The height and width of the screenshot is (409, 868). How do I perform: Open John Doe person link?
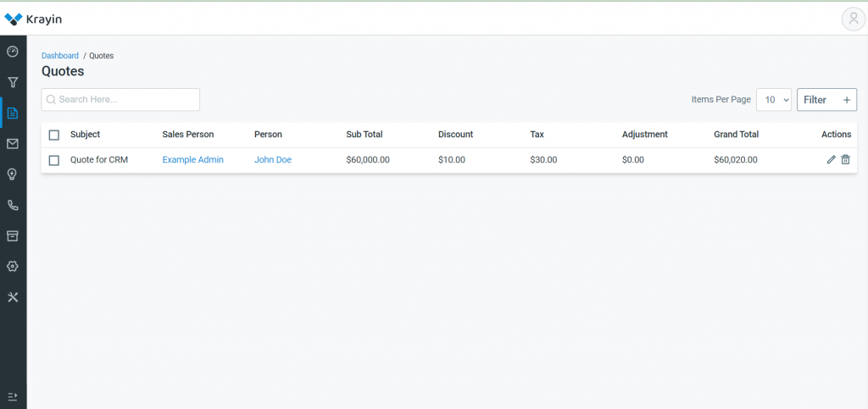pyautogui.click(x=273, y=160)
